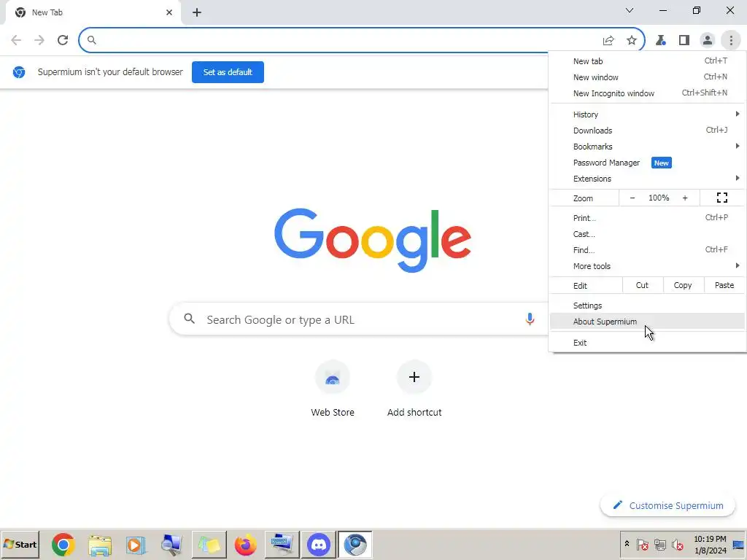Click the muted volume tray icon

point(677,544)
